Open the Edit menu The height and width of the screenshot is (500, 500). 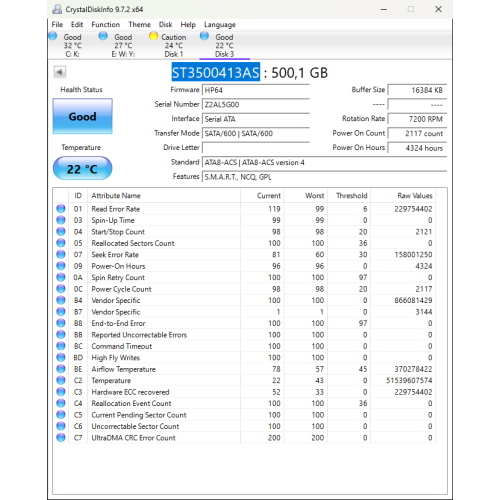click(x=77, y=24)
